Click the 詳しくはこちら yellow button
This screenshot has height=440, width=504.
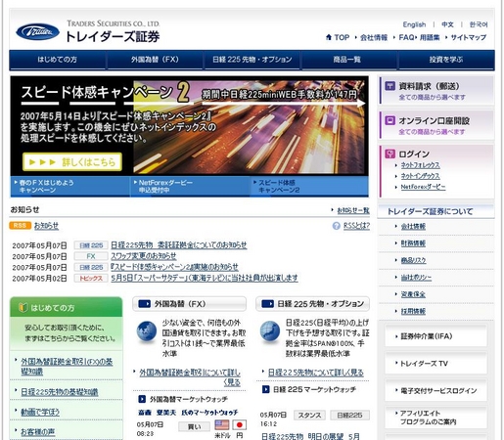point(72,162)
